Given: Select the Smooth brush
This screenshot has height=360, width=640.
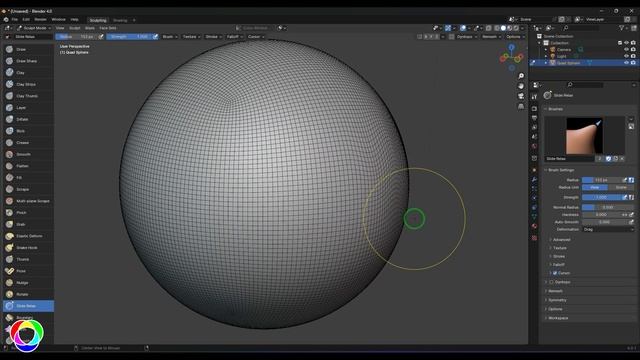Looking at the screenshot, I should [x=28, y=154].
